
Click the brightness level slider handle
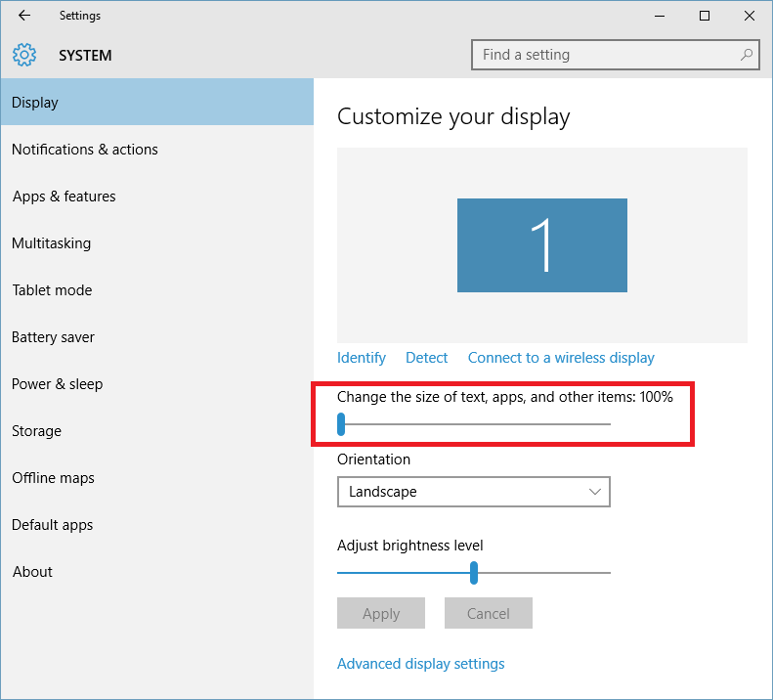click(474, 573)
